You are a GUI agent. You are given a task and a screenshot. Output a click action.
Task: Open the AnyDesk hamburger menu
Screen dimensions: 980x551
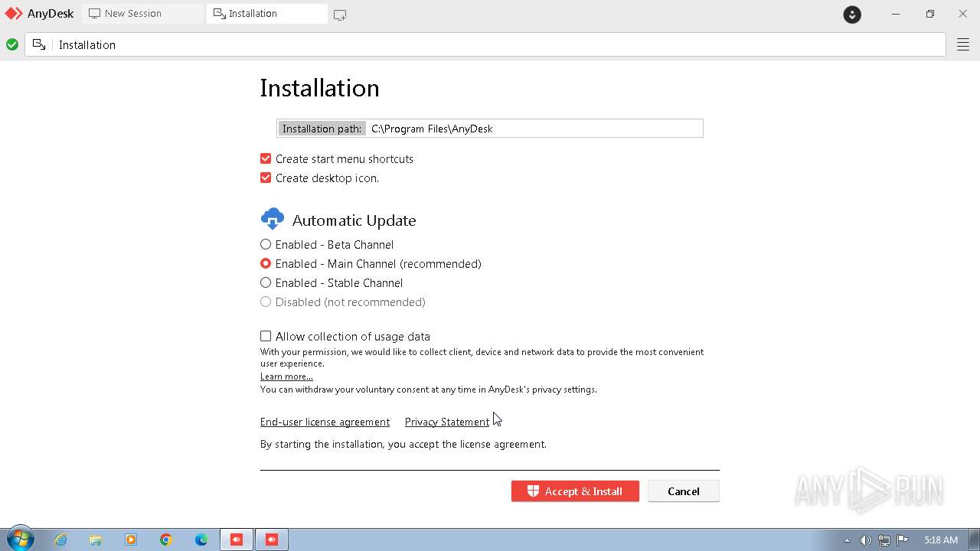[x=963, y=45]
